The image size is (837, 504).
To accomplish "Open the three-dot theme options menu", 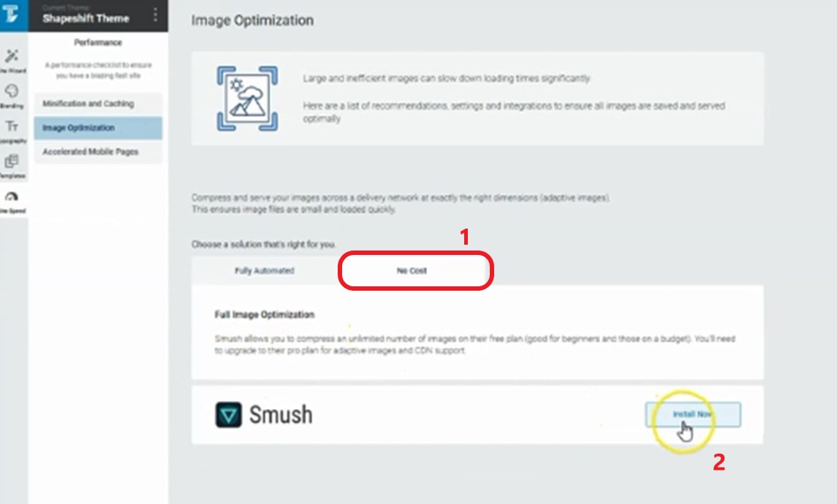I will (155, 15).
